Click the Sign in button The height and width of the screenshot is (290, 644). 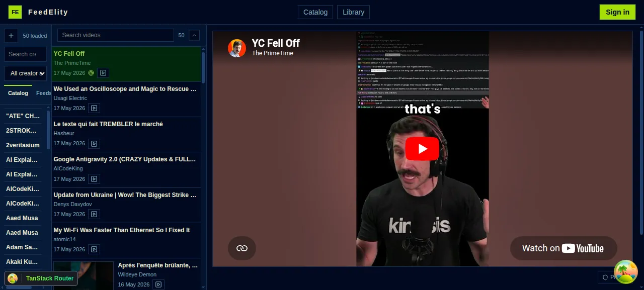617,12
